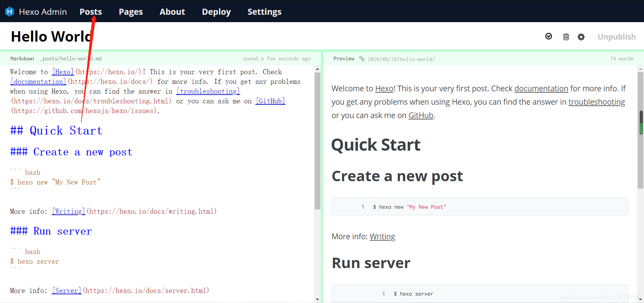Viewport: 644px width, 303px height.
Task: Open the About tab
Action: point(172,12)
